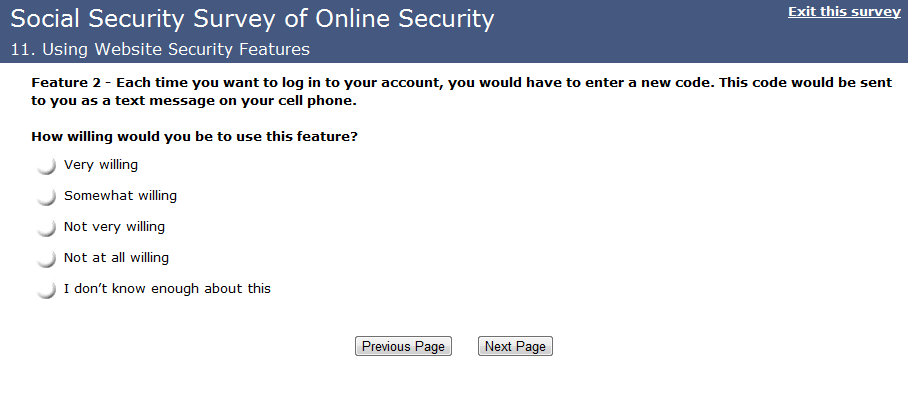Screen dimensions: 908x395
Task: Click the 'Not at all willing' label text
Action: point(116,257)
